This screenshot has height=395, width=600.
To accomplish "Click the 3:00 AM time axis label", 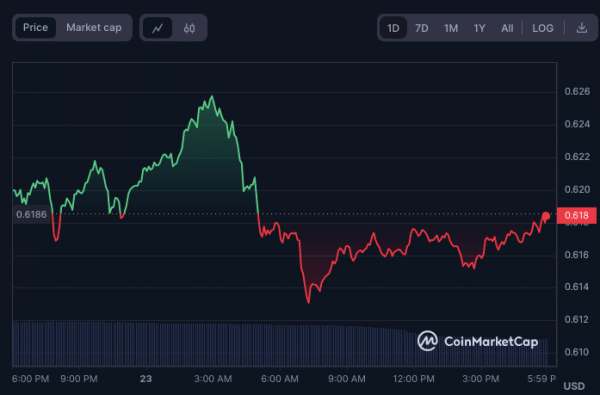I will 213,379.
